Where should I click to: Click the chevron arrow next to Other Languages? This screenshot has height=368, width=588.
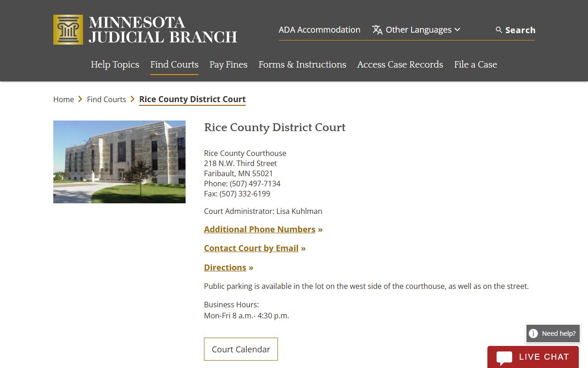click(x=457, y=30)
